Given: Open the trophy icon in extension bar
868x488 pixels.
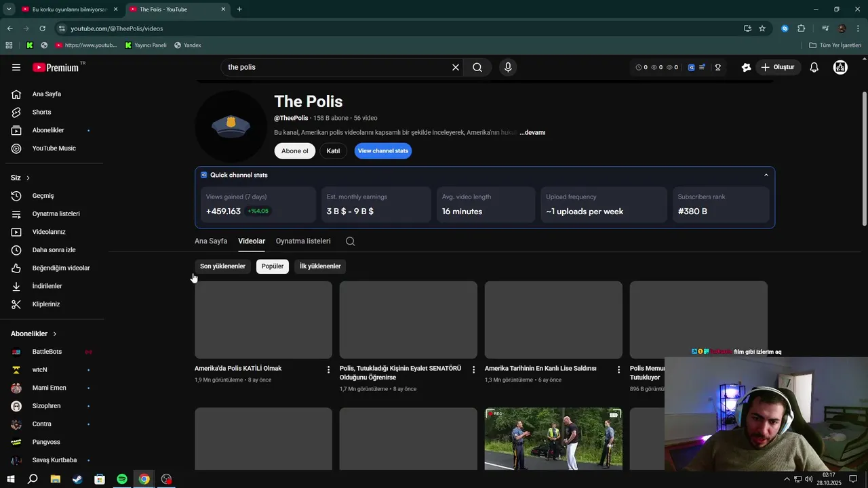Looking at the screenshot, I should pos(717,67).
